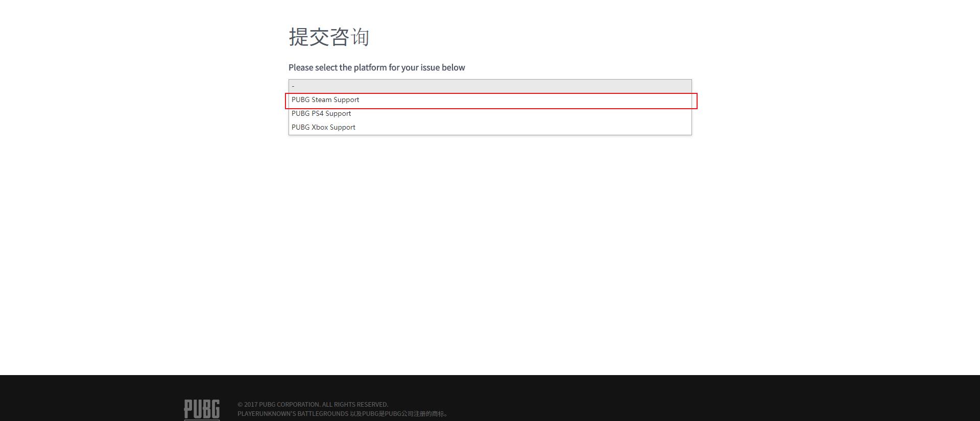Choose PUBG Xbox Support option

pos(490,128)
